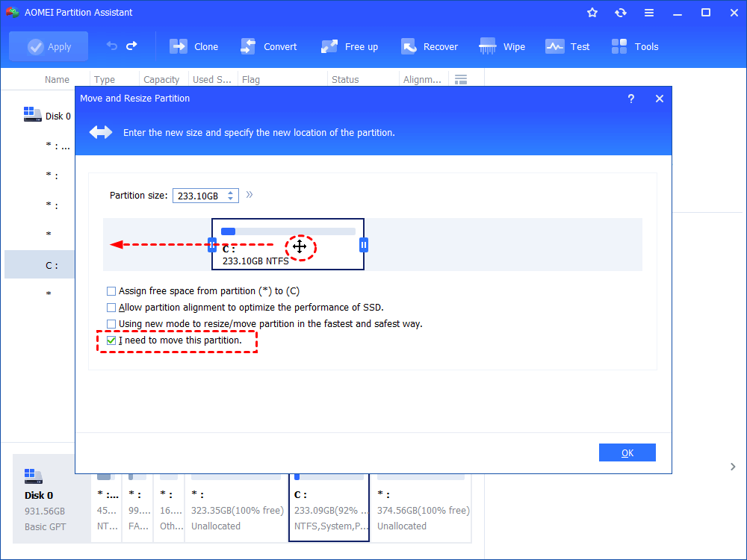Click the AOMEI app logo in title bar
747x560 pixels.
tap(13, 13)
